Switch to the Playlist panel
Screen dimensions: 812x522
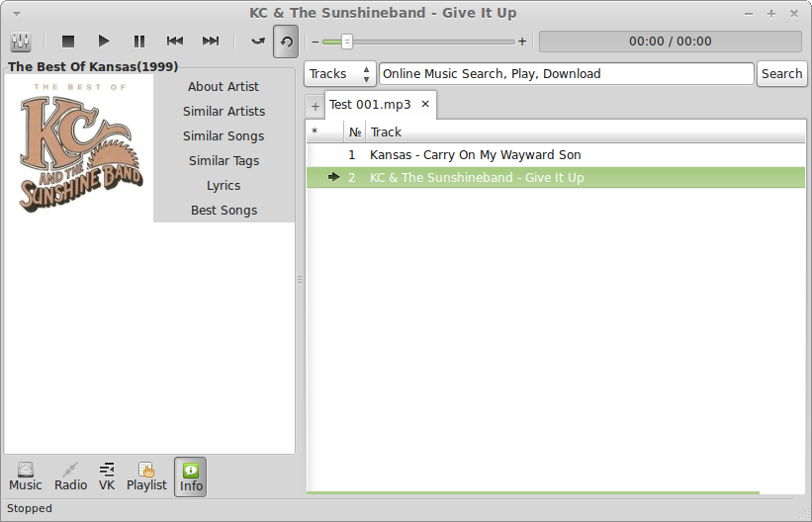(146, 477)
